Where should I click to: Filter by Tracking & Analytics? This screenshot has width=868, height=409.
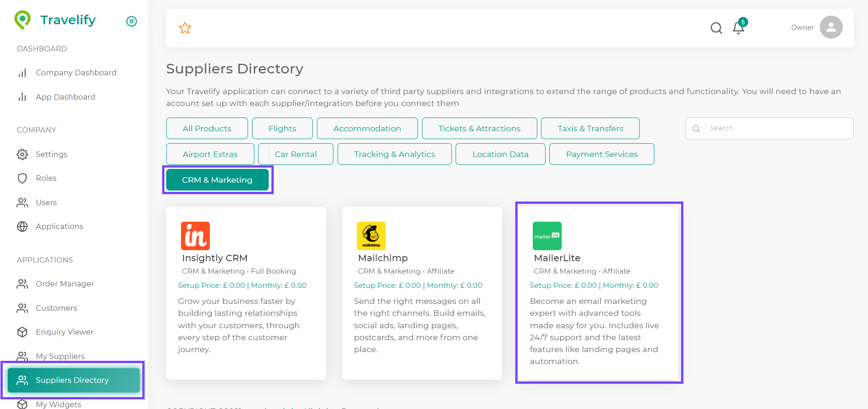[395, 154]
